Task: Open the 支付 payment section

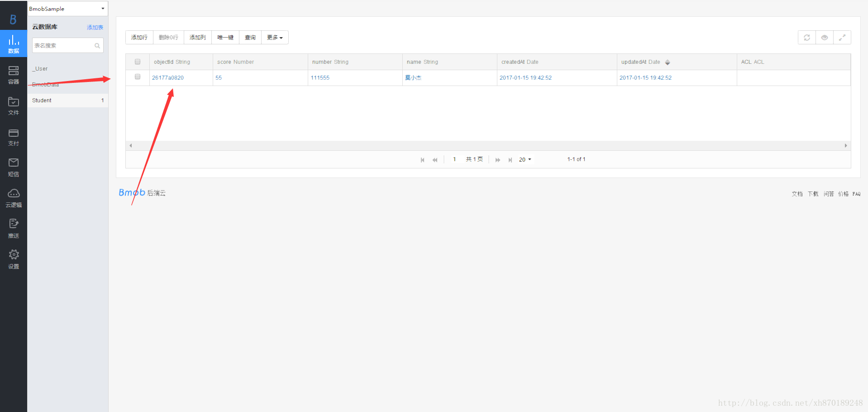Action: 14,137
